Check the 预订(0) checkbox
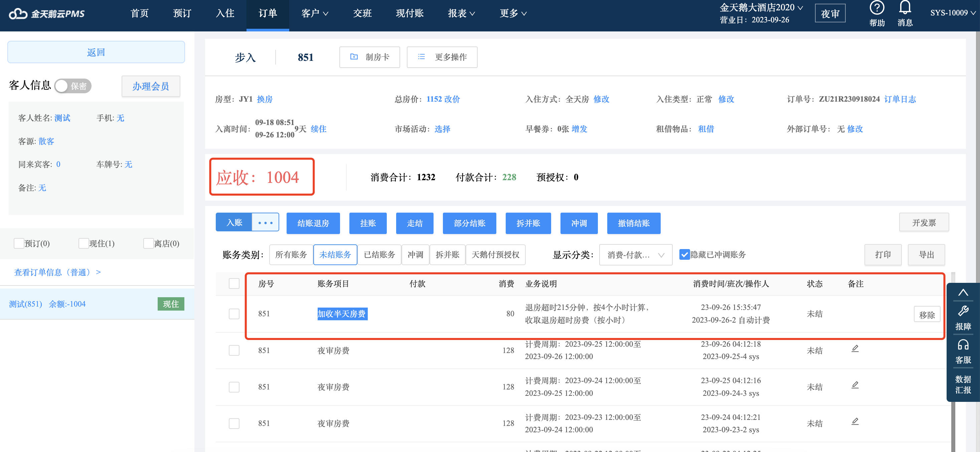 19,243
